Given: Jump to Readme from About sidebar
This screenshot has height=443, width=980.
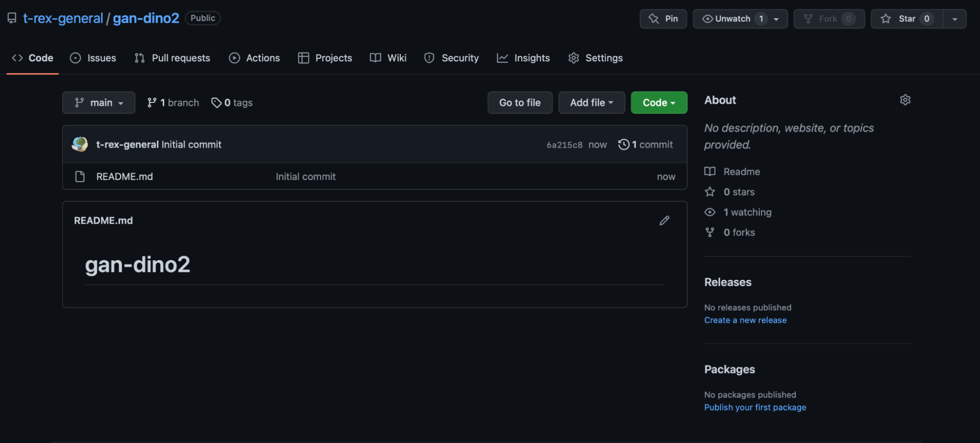Looking at the screenshot, I should pos(732,172).
